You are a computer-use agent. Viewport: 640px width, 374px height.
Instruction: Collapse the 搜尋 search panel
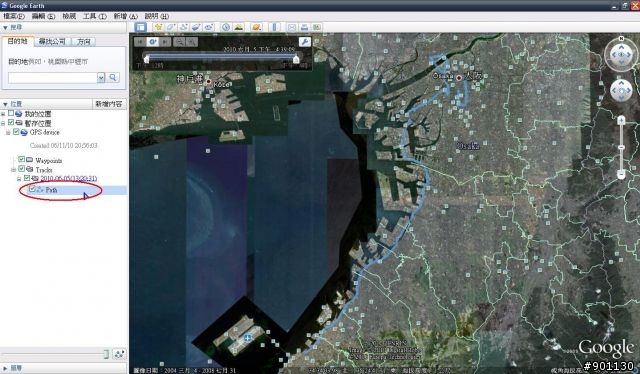(x=5, y=27)
